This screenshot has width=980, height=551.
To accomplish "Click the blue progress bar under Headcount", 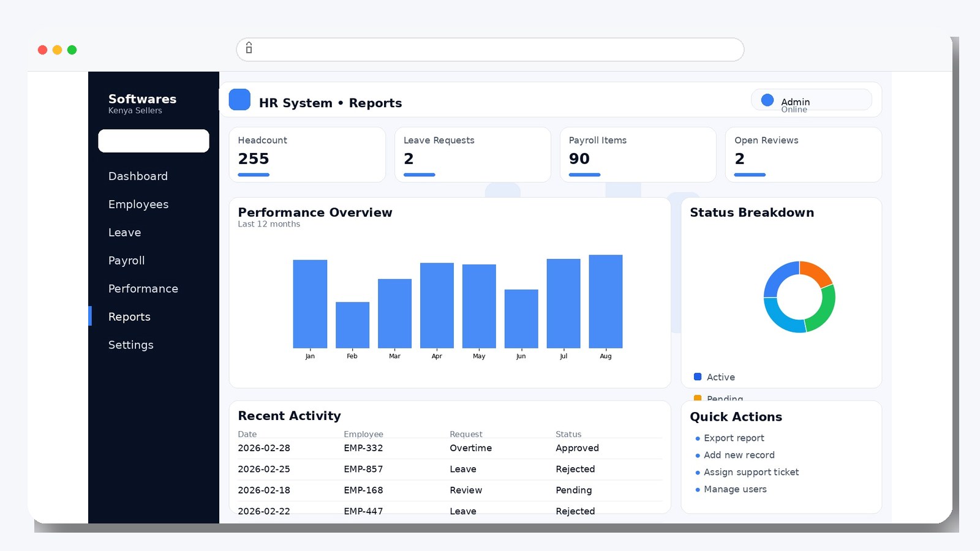I will [252, 174].
